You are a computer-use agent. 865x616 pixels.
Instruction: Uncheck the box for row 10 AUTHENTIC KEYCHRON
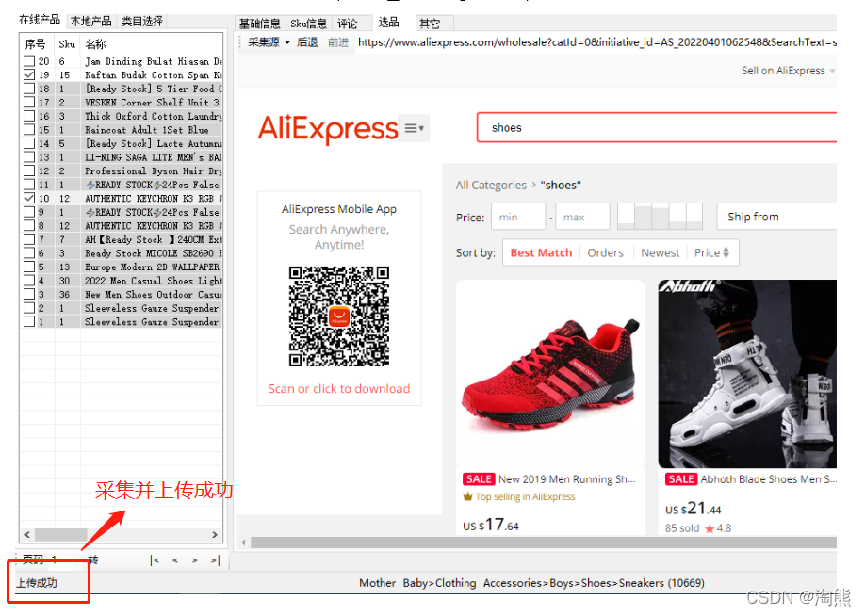click(29, 198)
